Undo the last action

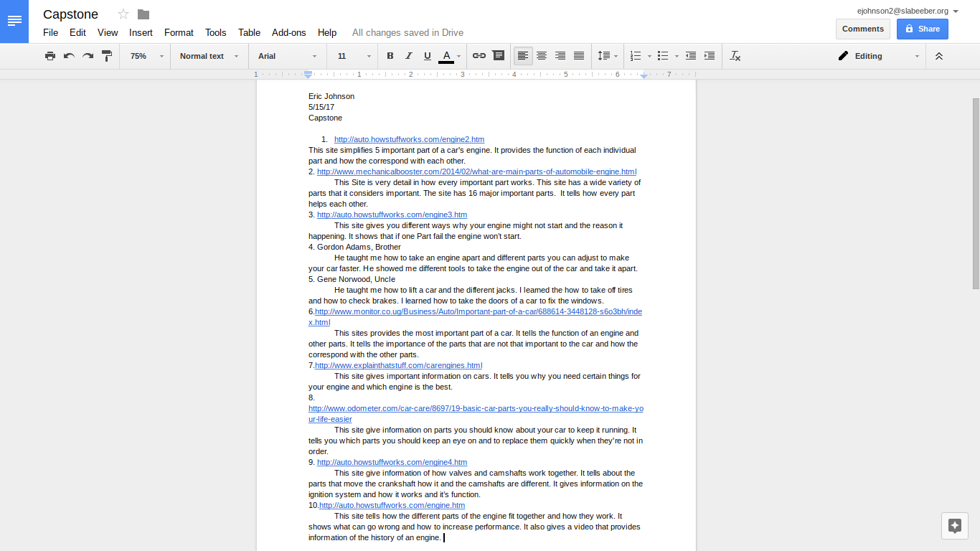(69, 56)
